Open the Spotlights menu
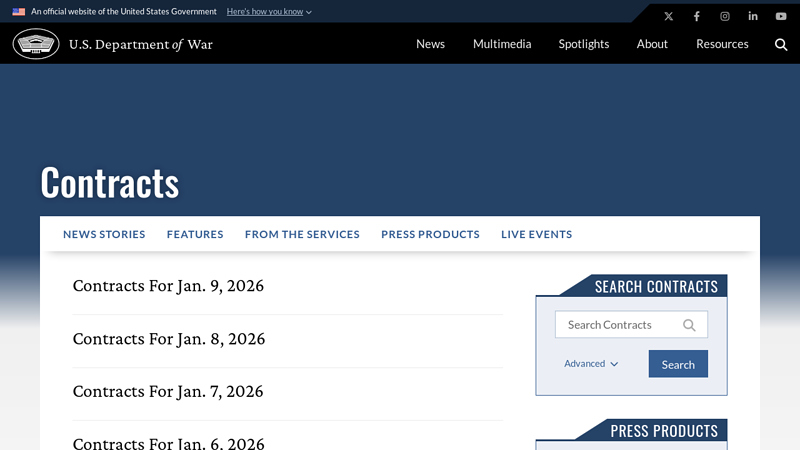The height and width of the screenshot is (450, 800). pyautogui.click(x=584, y=44)
